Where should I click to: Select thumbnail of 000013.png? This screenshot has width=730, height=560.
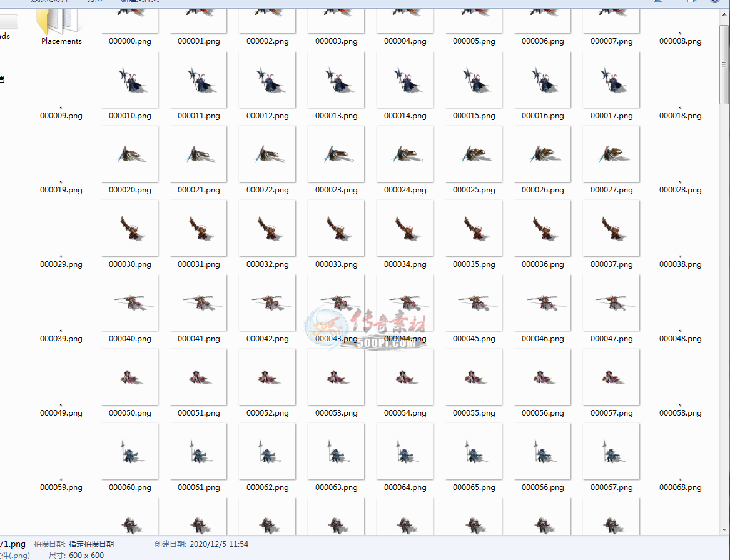[x=336, y=79]
